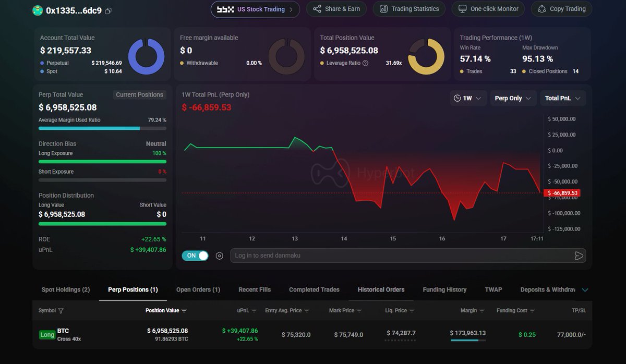The image size is (626, 364).
Task: Open Recent Fills tab
Action: click(255, 289)
